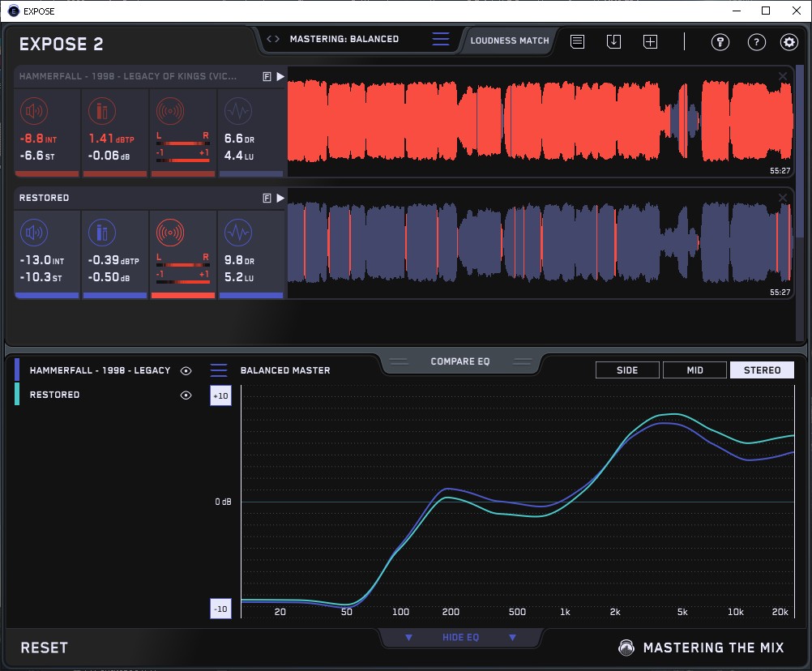This screenshot has height=671, width=812.
Task: Hide the Restored EQ curve
Action: click(186, 395)
